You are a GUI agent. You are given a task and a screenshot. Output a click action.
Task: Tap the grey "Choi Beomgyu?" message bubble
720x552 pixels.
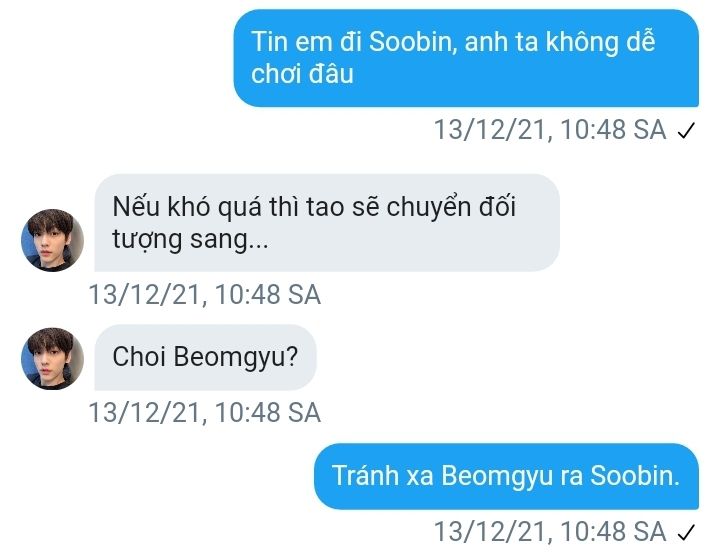point(206,357)
